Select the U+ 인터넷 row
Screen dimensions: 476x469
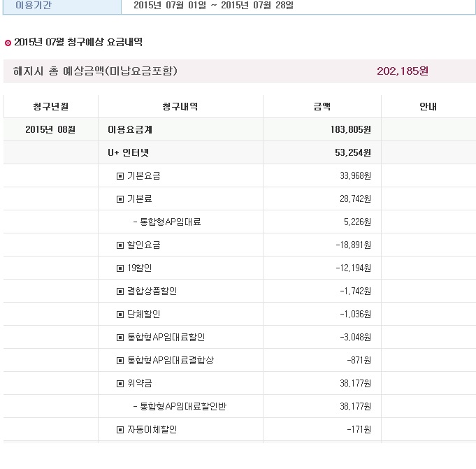coord(240,152)
